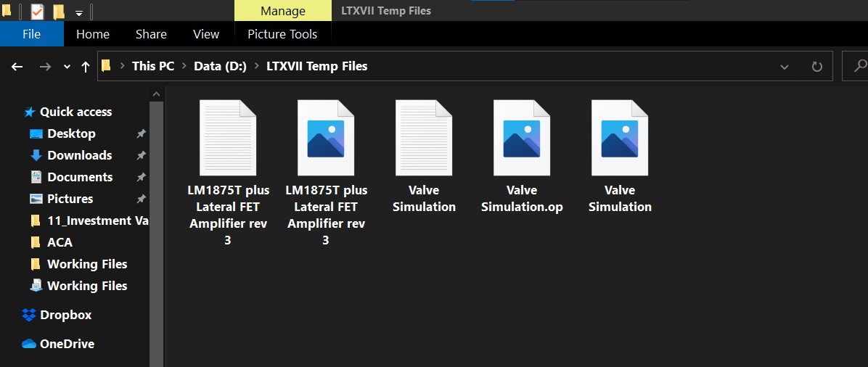868x367 pixels.
Task: Select last Valve Simulation image file icon
Action: click(x=620, y=138)
